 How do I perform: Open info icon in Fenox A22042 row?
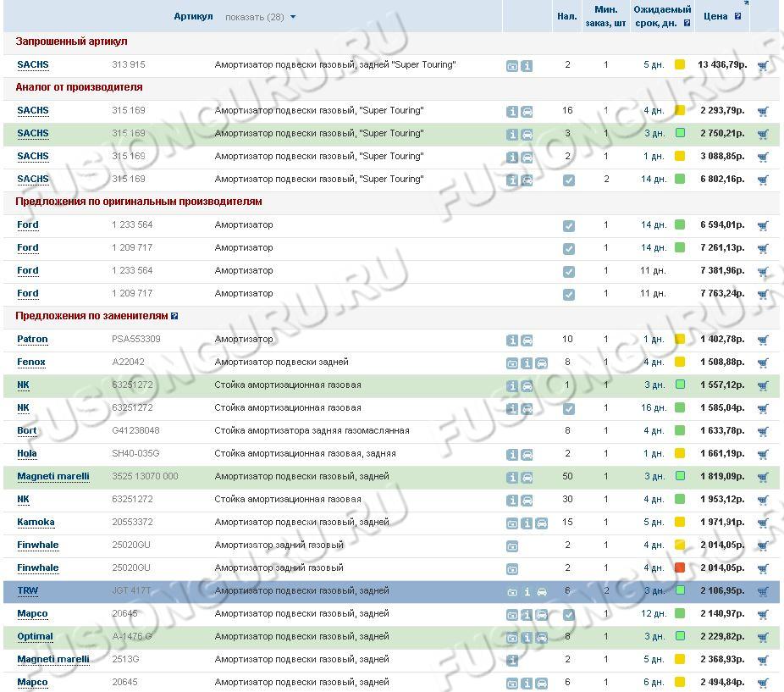point(527,363)
